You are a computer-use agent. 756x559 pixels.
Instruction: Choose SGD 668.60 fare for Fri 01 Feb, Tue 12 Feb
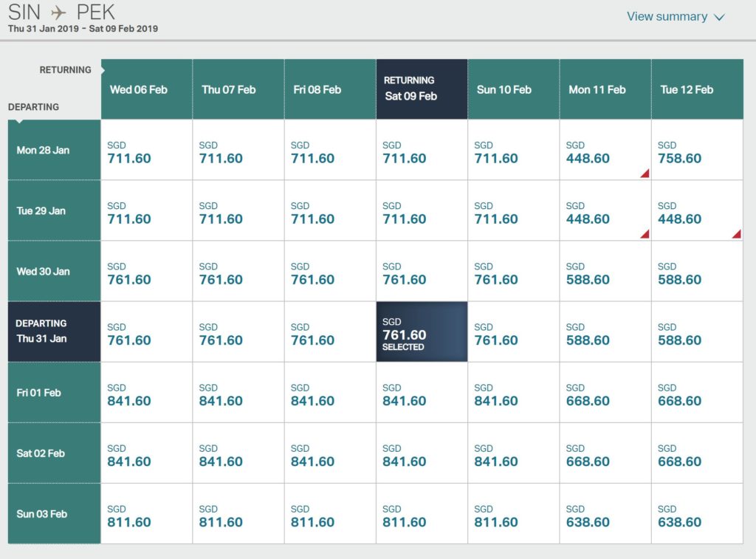point(696,393)
